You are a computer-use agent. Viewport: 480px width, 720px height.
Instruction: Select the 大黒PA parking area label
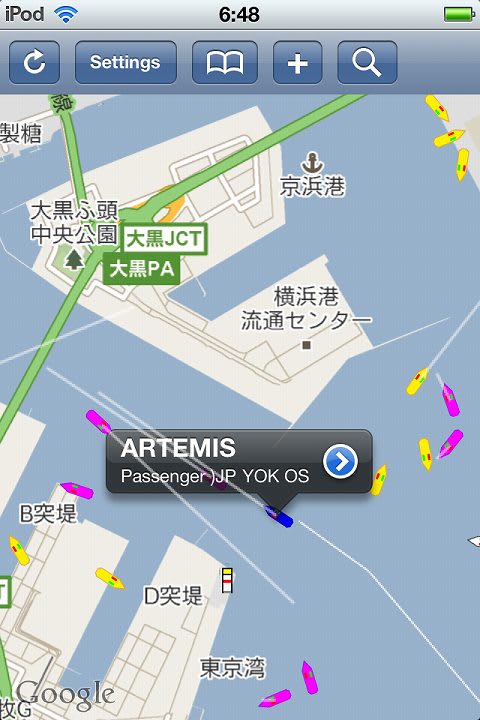click(141, 269)
